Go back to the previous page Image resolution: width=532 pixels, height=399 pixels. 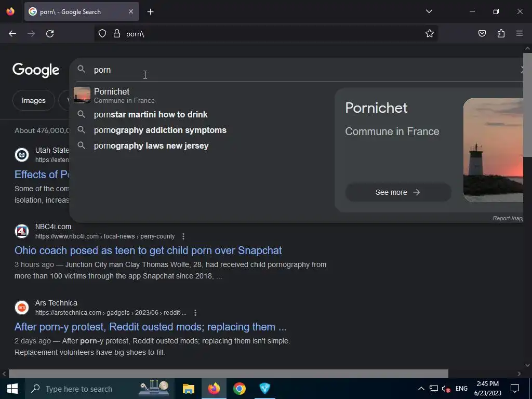(x=12, y=34)
